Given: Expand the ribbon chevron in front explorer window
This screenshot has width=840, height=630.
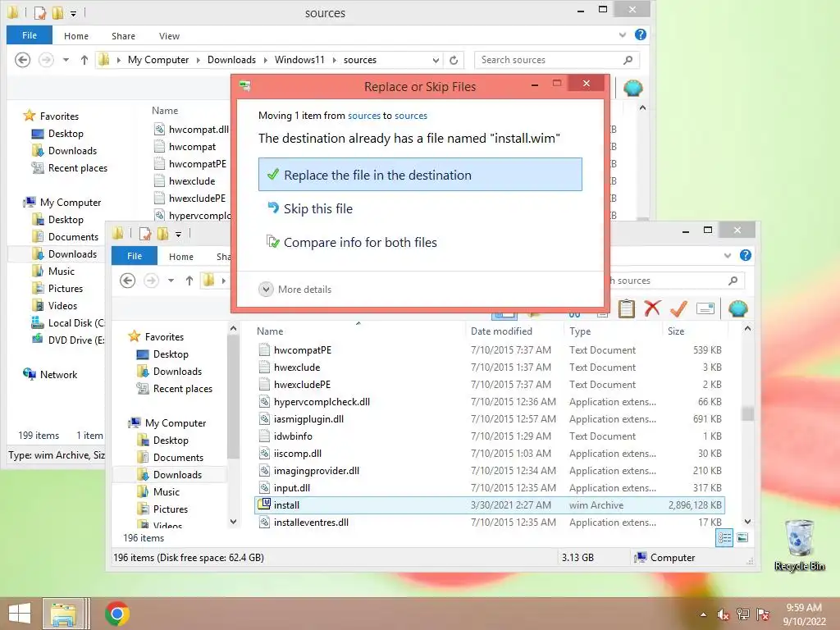Looking at the screenshot, I should point(728,256).
